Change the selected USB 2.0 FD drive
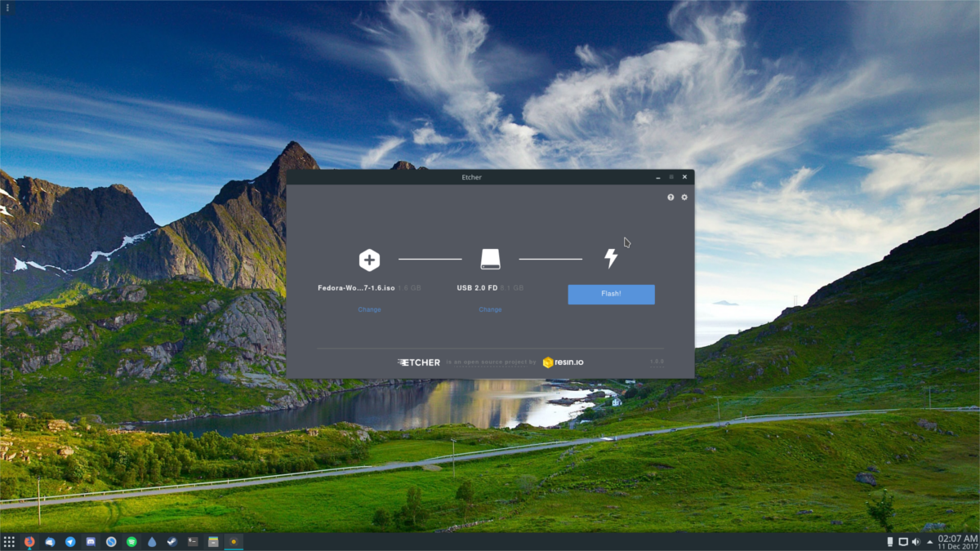The width and height of the screenshot is (980, 551). click(x=490, y=309)
